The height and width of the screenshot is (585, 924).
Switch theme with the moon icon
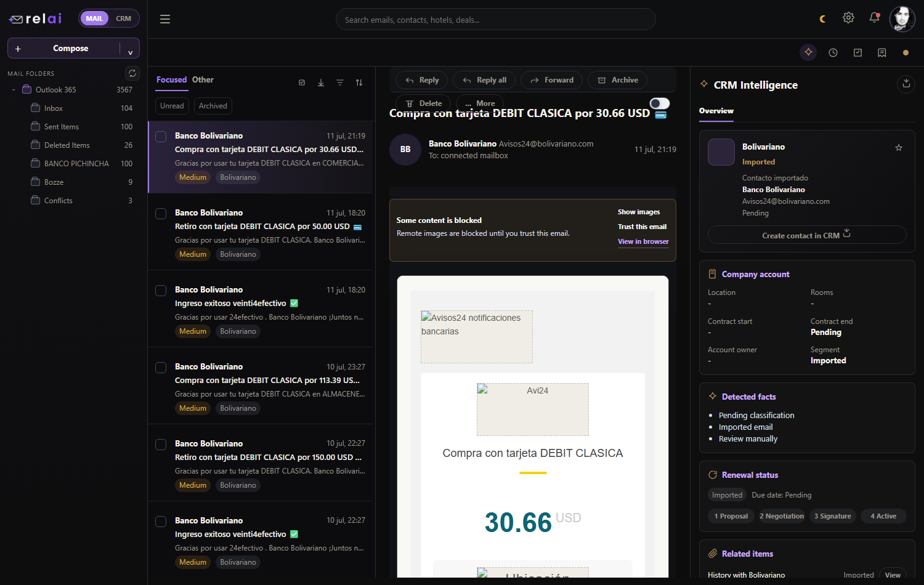pyautogui.click(x=823, y=19)
